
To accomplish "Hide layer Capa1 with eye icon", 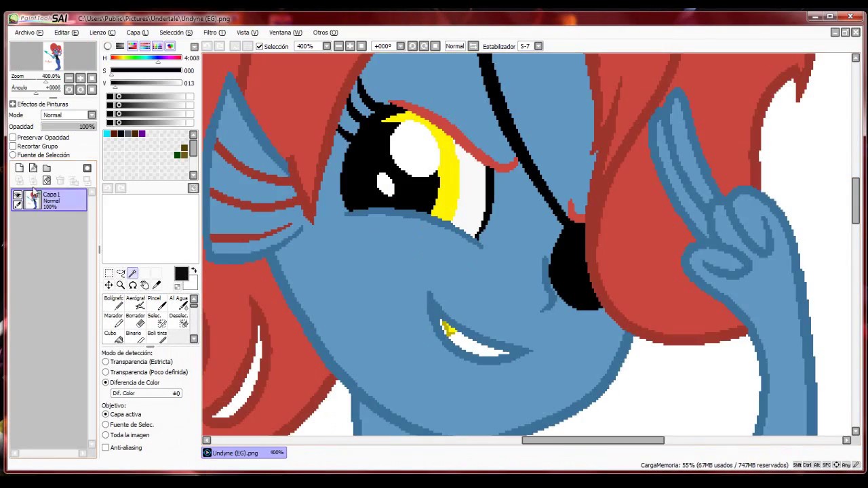I will tap(18, 195).
